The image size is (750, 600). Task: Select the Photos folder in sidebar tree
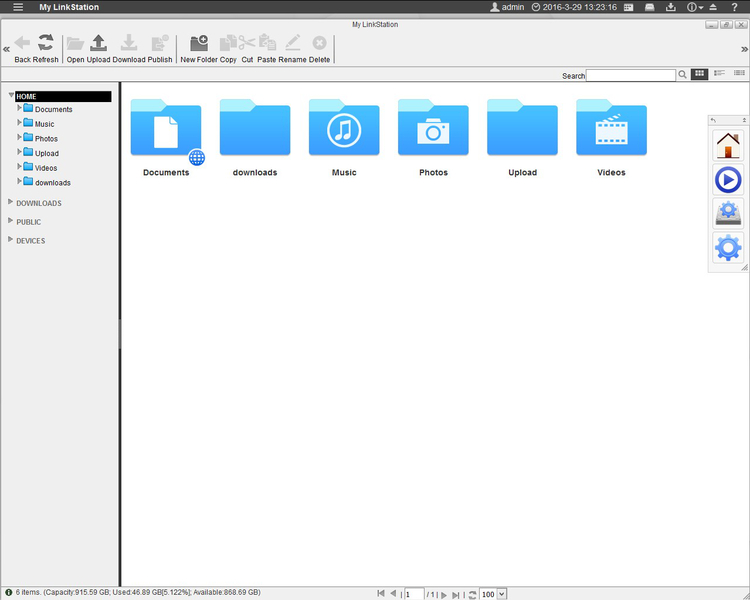point(46,139)
